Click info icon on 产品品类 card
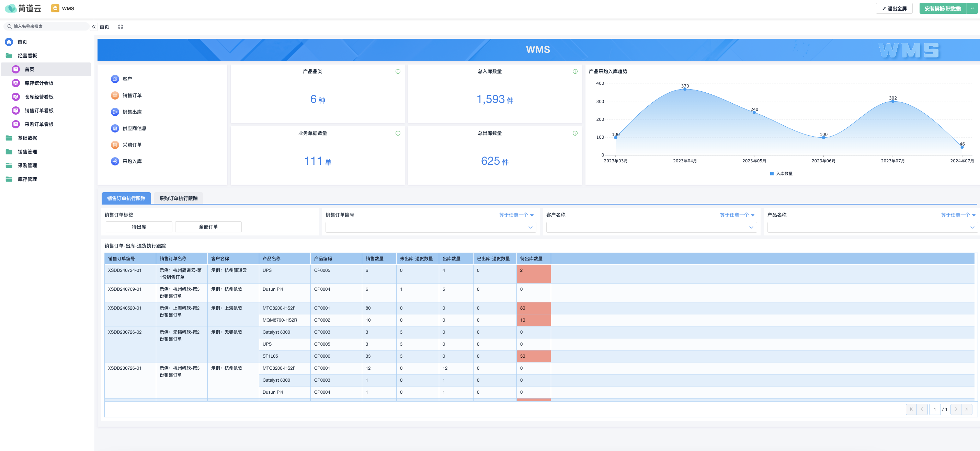This screenshot has width=980, height=451. coord(398,71)
